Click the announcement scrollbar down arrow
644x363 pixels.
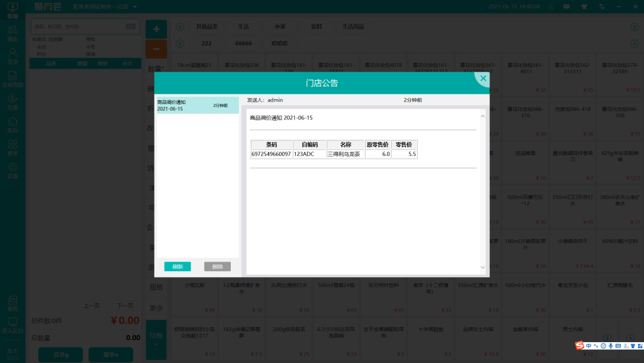[x=483, y=267]
